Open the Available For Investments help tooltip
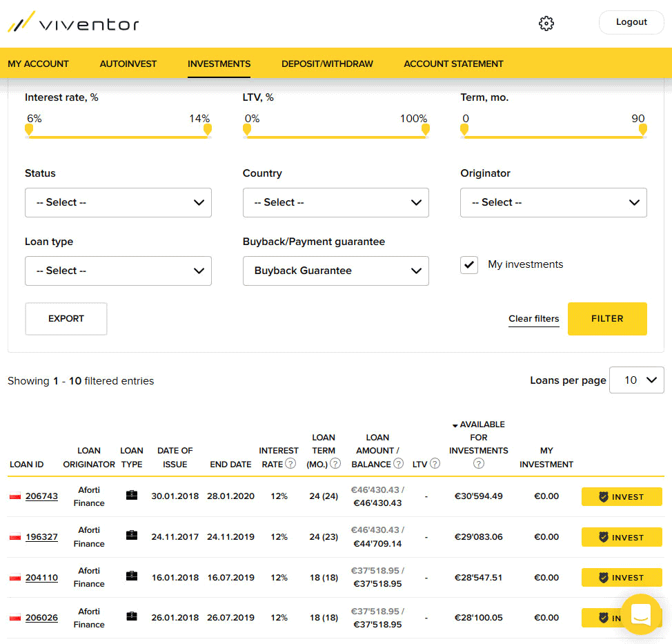The height and width of the screenshot is (644, 672). coord(478,465)
